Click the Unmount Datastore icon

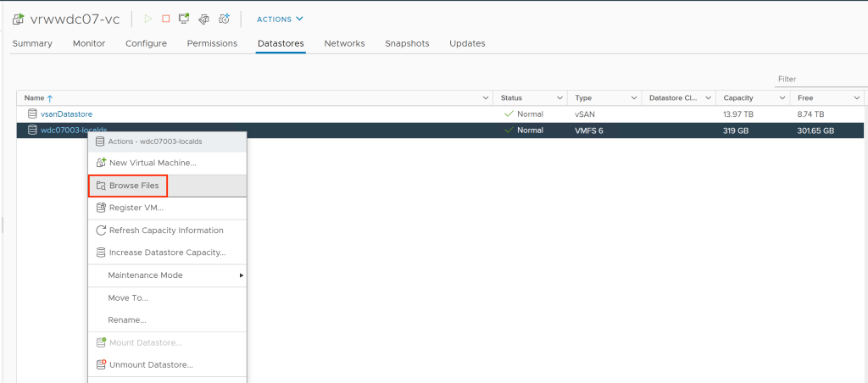(101, 365)
